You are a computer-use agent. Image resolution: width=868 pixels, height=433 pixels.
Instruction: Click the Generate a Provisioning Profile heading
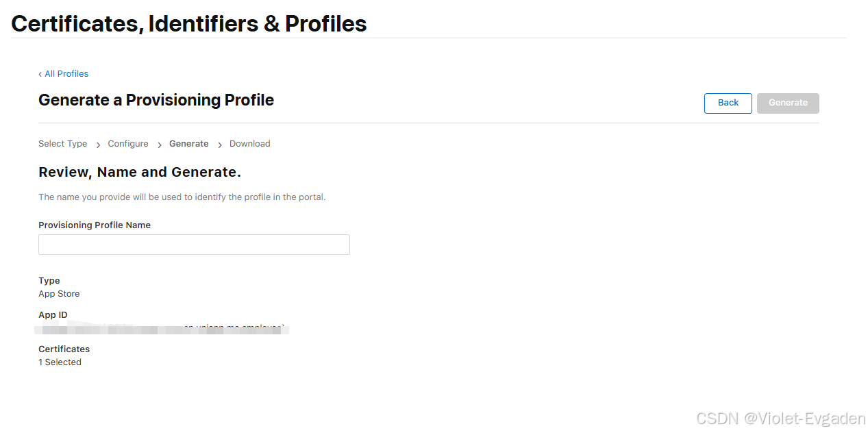(156, 100)
